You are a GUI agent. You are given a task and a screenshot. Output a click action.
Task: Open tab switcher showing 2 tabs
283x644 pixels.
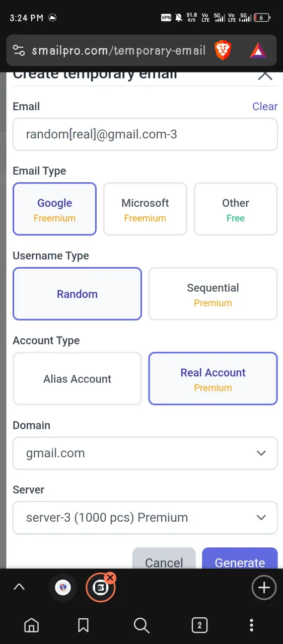click(x=199, y=625)
